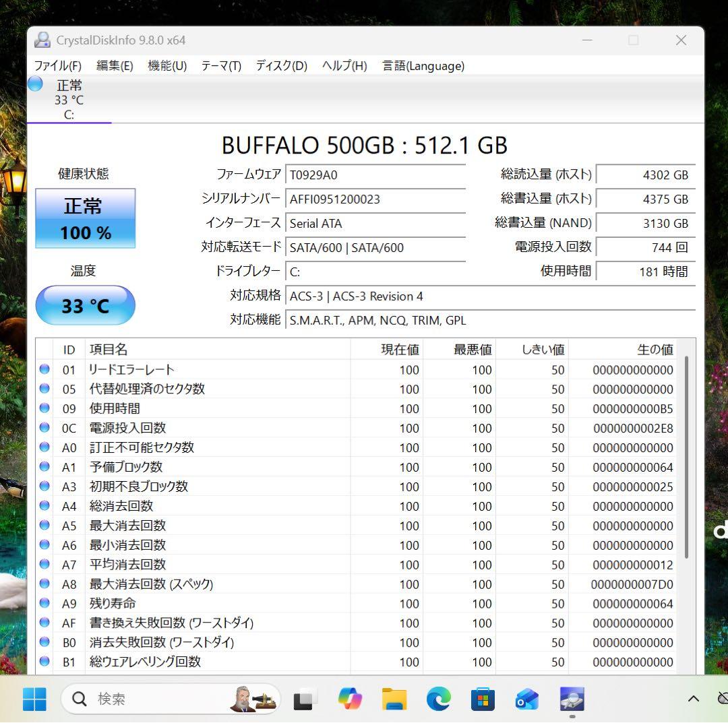The image size is (728, 723).
Task: Open the ヘルプ(H) menu
Action: [x=344, y=66]
